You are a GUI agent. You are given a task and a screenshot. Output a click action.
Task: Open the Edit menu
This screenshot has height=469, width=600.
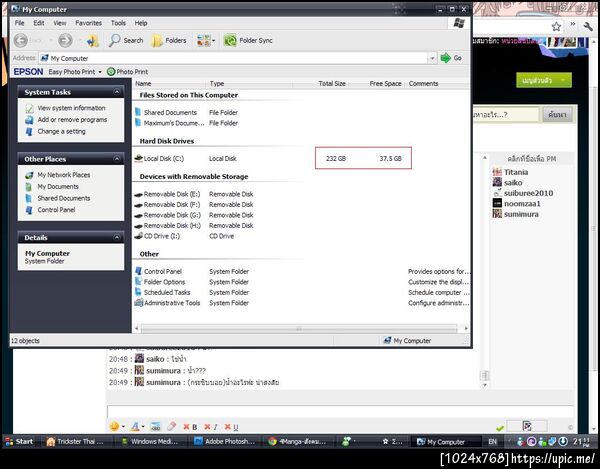pyautogui.click(x=39, y=23)
